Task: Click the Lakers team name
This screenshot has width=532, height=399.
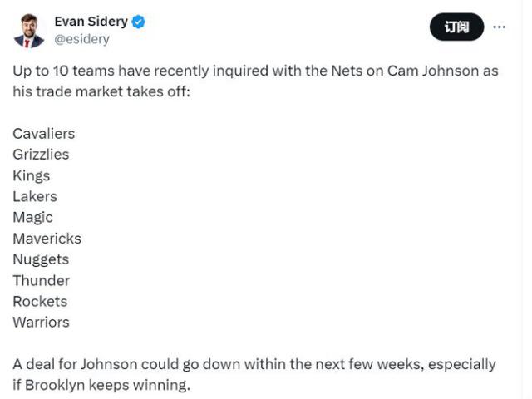Action: click(x=35, y=196)
